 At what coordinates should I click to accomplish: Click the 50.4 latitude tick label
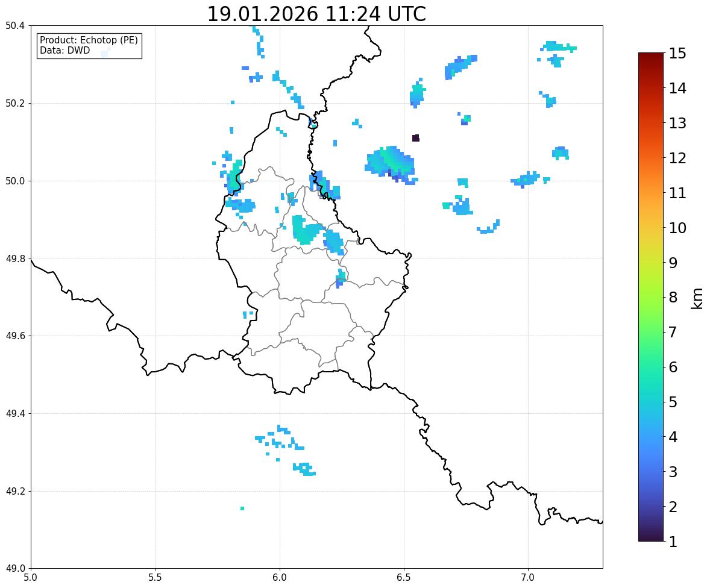coord(14,26)
